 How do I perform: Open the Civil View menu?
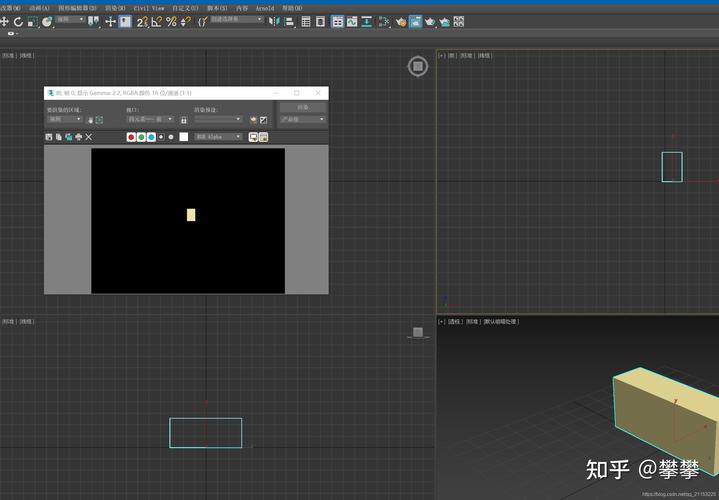click(x=148, y=7)
